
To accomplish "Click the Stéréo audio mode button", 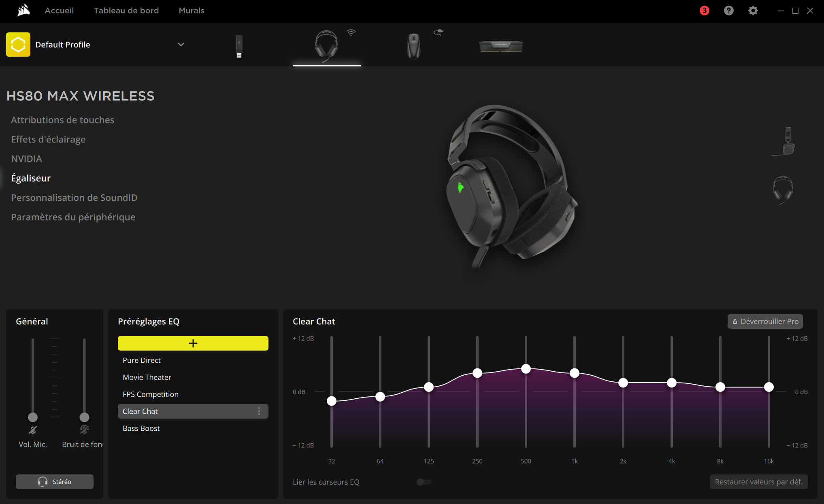I will click(55, 482).
